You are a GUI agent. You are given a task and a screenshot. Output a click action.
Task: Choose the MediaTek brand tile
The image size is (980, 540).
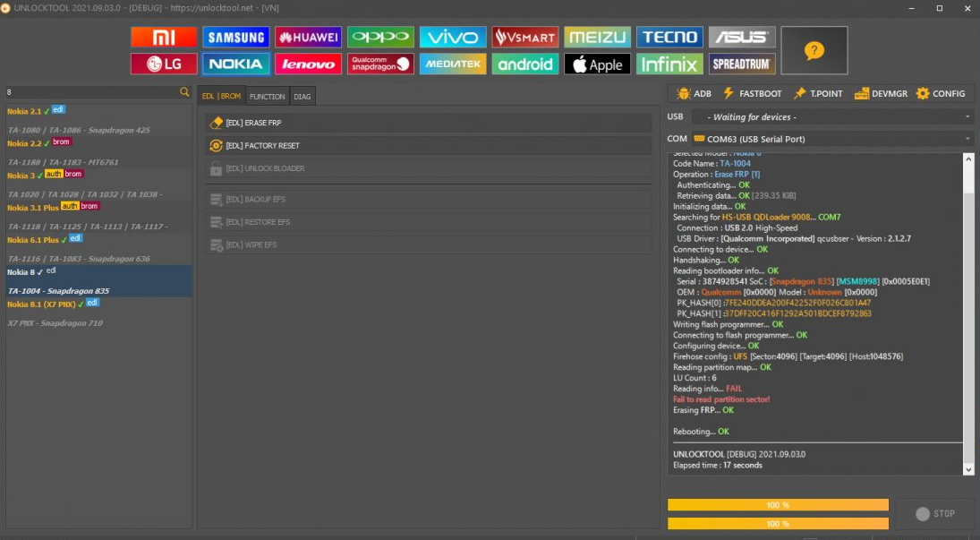tap(453, 64)
